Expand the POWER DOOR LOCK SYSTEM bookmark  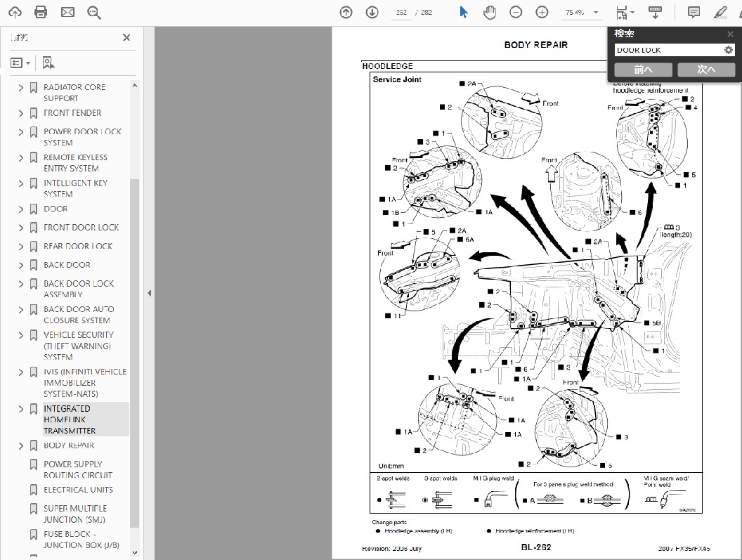pyautogui.click(x=20, y=132)
